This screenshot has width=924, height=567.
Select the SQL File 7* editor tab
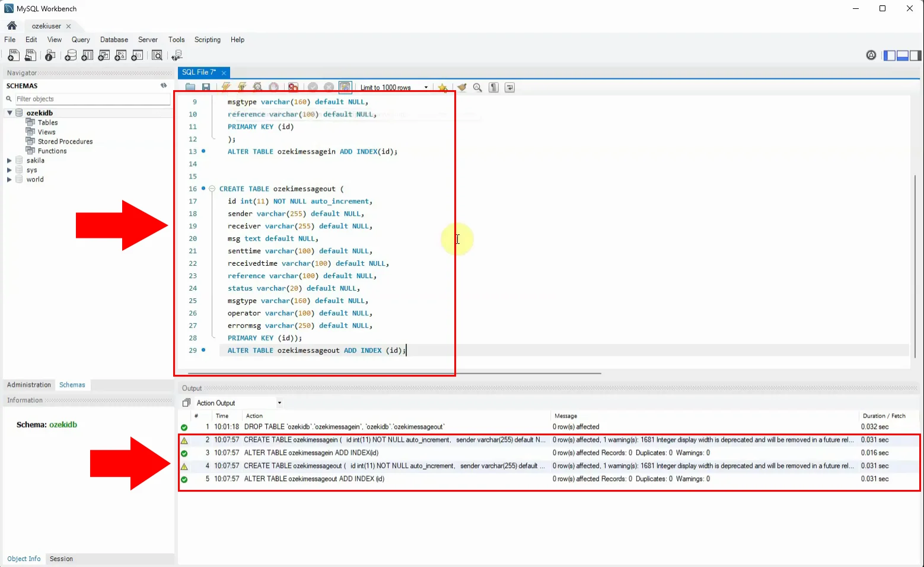[x=199, y=72]
